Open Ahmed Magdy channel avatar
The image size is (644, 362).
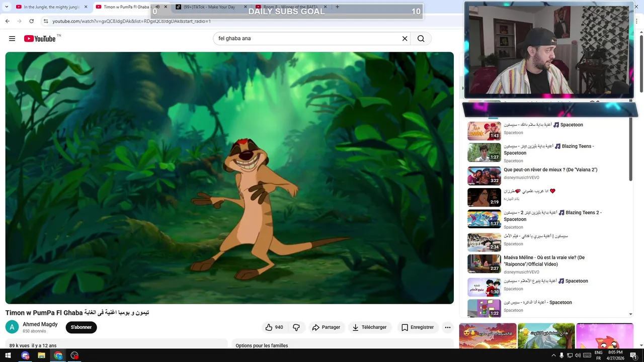click(12, 327)
